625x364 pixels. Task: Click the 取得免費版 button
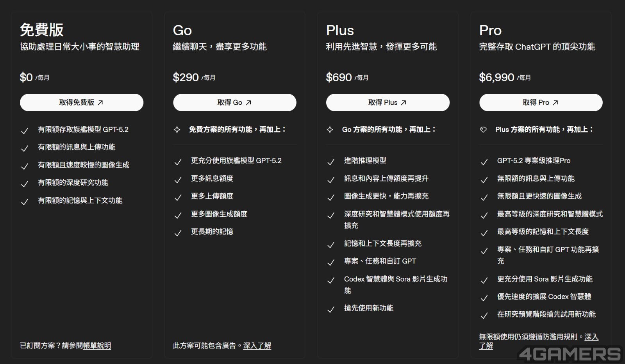point(81,102)
